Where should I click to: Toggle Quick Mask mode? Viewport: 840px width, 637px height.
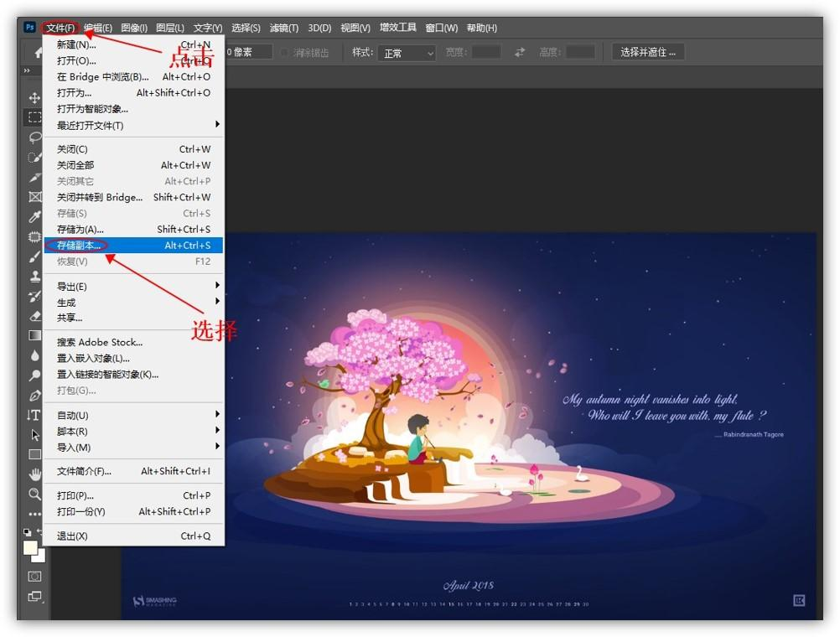click(35, 577)
